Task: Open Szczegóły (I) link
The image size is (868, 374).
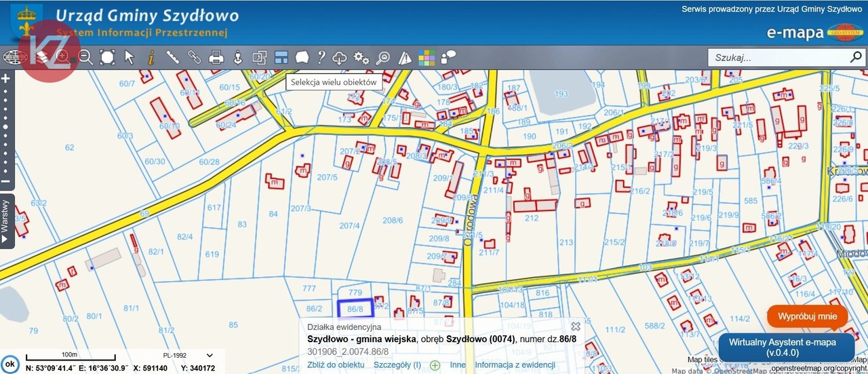Action: pos(397,364)
